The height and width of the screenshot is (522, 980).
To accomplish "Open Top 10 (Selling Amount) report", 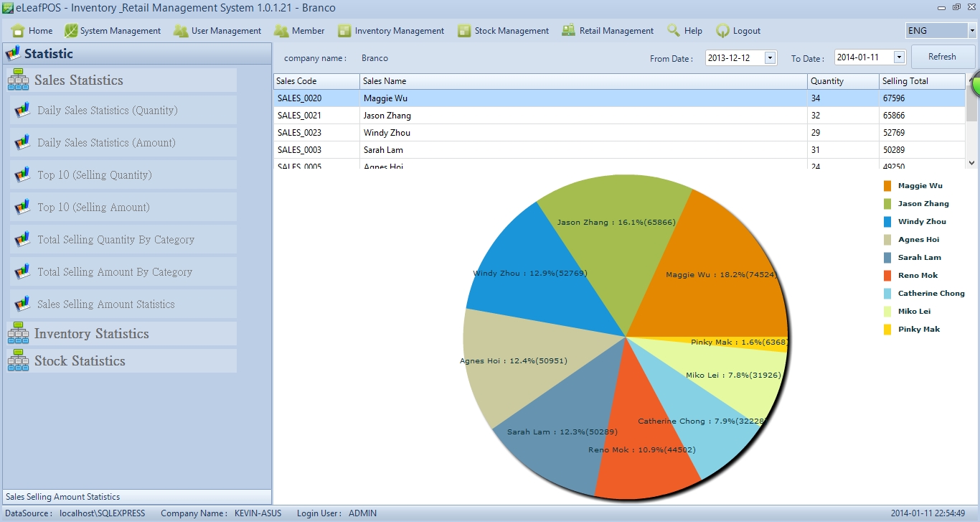I will 94,208.
